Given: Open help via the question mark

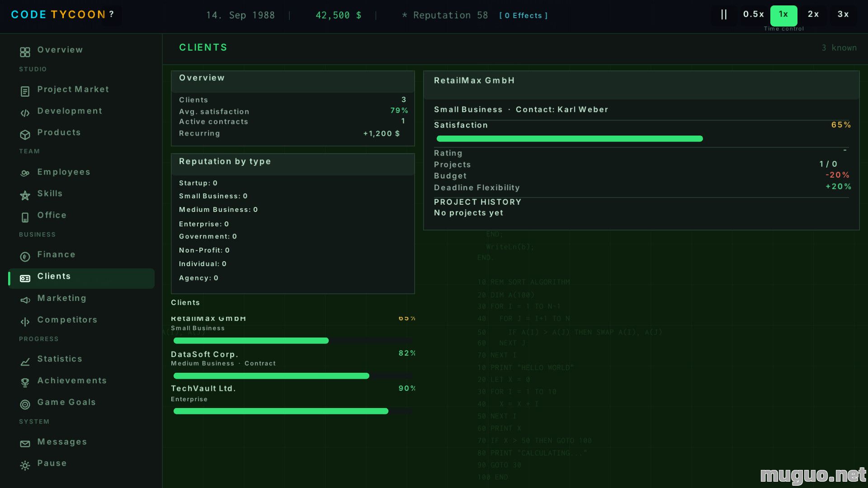Looking at the screenshot, I should [111, 14].
